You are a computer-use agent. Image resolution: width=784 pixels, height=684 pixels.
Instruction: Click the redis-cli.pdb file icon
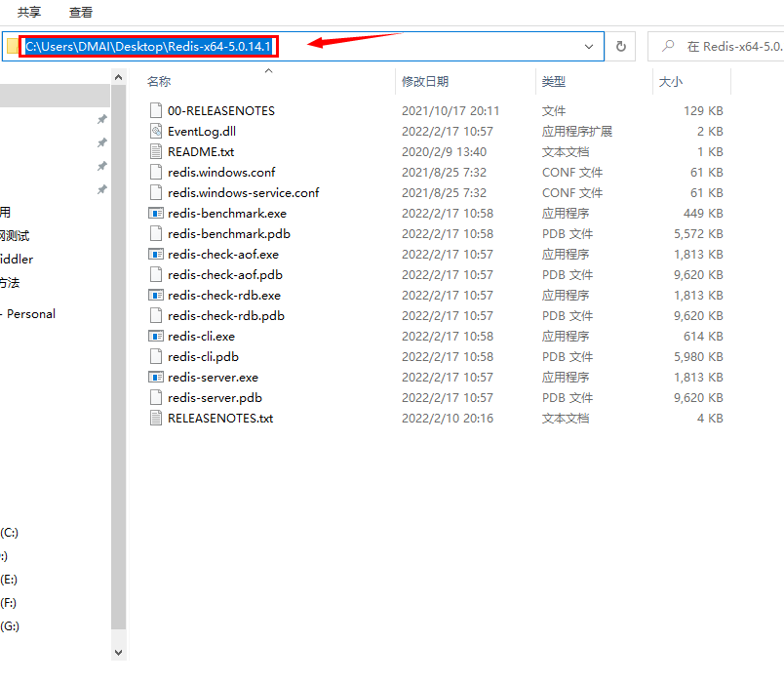point(156,357)
